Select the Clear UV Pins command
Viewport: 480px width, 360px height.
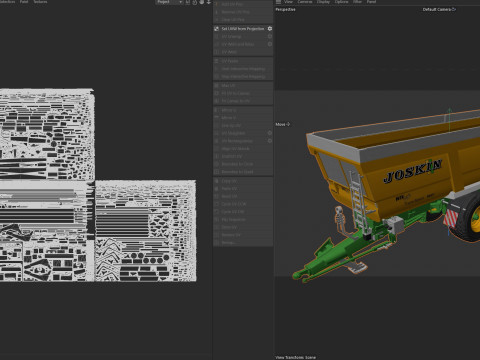click(x=243, y=20)
